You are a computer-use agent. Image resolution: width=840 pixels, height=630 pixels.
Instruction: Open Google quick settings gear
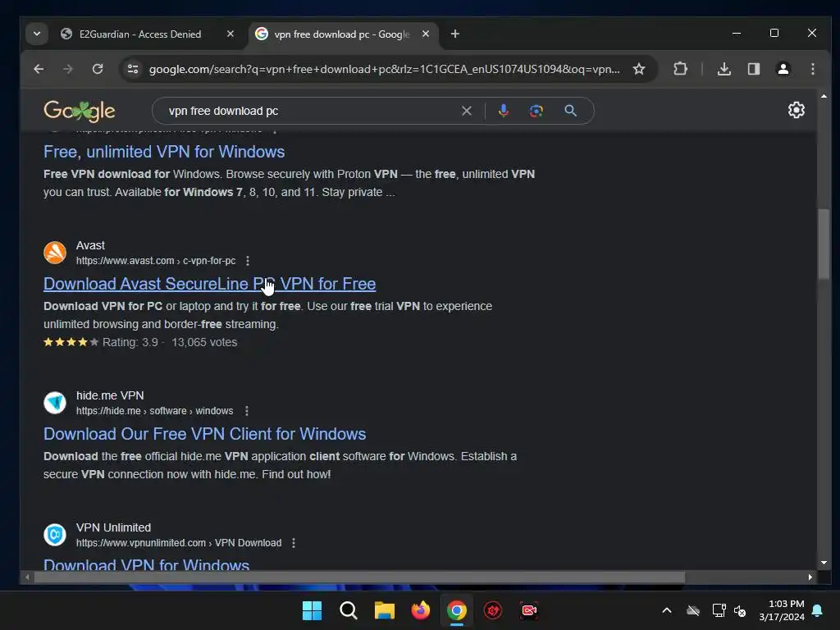click(796, 110)
